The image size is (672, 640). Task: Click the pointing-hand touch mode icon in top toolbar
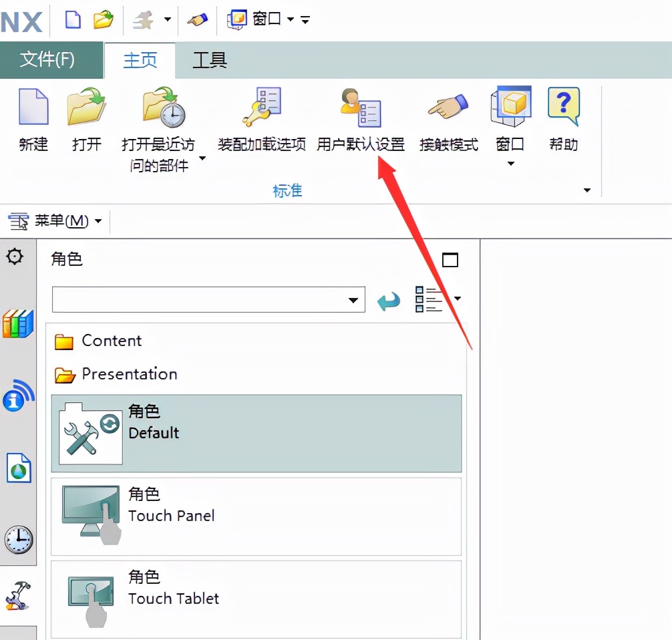point(198,20)
